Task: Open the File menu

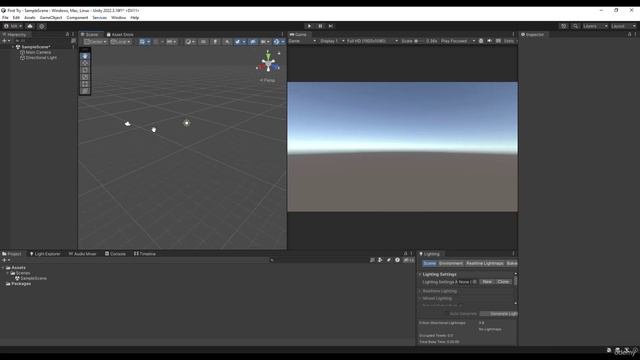Action: 5,18
